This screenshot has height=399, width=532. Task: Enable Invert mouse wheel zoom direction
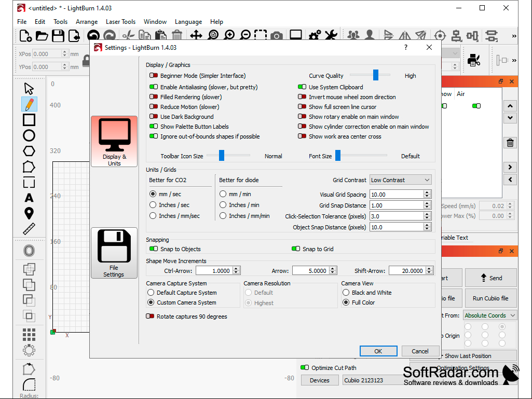click(302, 97)
